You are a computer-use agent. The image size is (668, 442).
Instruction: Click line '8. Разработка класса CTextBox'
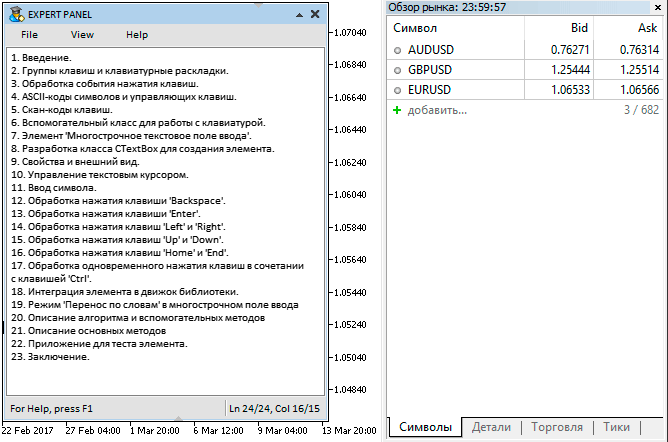pos(143,149)
